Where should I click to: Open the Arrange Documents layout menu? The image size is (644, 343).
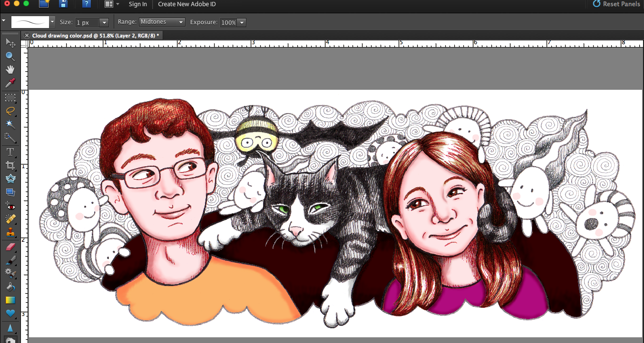pyautogui.click(x=112, y=4)
